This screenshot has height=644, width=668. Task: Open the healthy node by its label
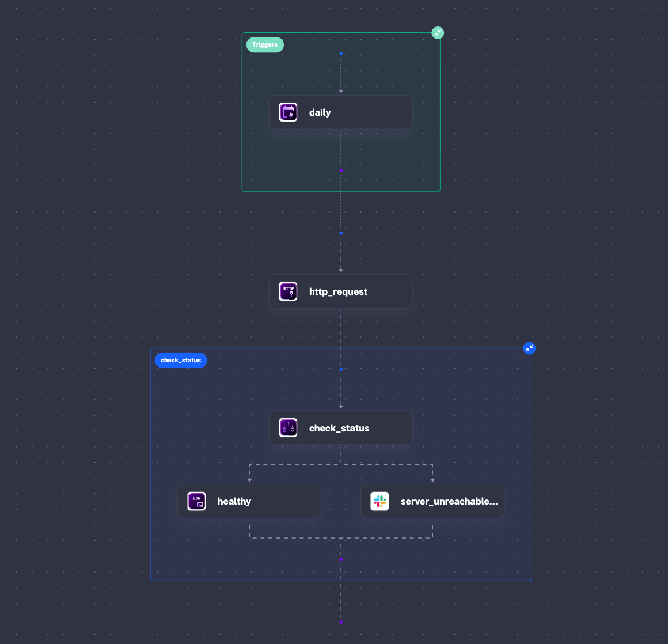tap(234, 502)
